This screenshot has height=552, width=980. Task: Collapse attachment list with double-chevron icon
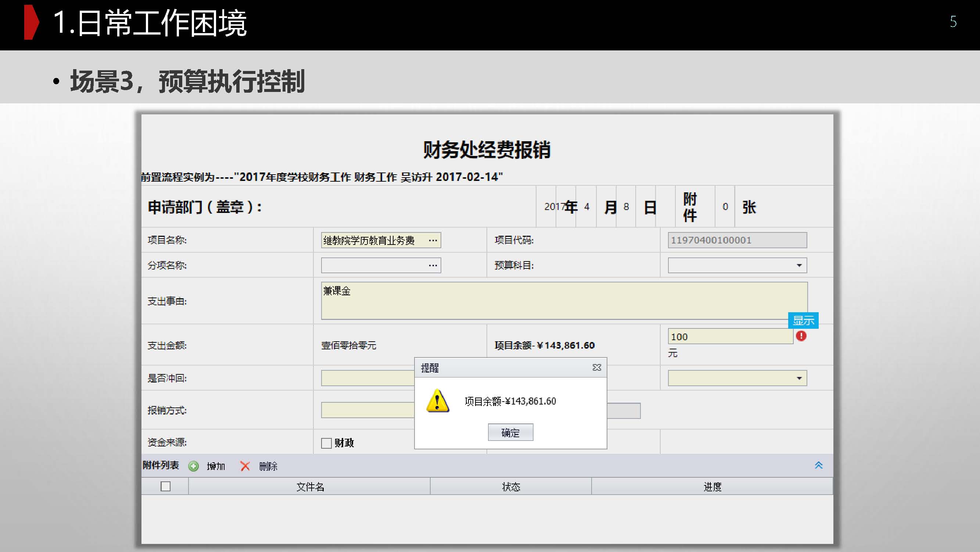click(x=819, y=465)
